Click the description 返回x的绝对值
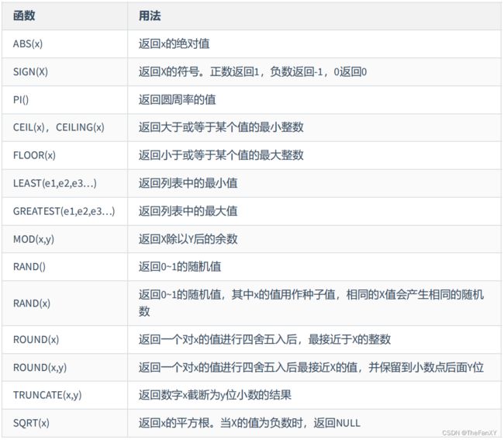This screenshot has height=440, width=504. (x=174, y=43)
